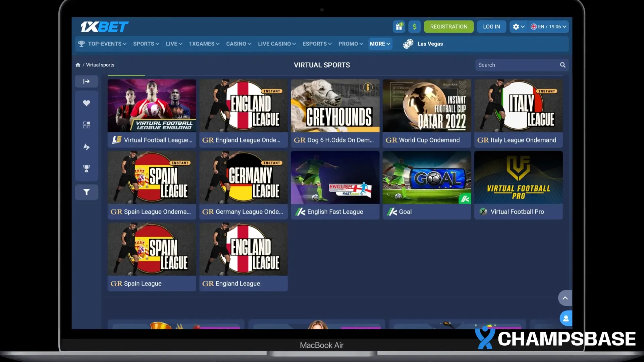Open the funnel filter icon in the sidebar
This screenshot has width=644, height=362.
(x=87, y=192)
